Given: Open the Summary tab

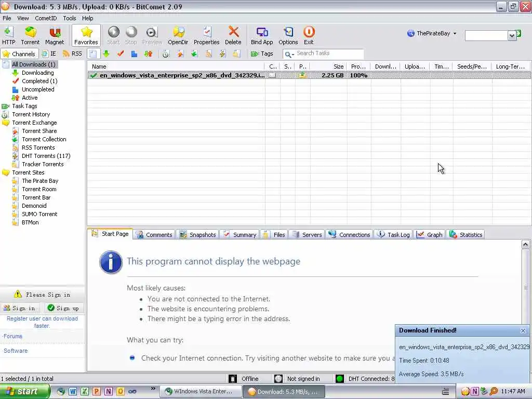Looking at the screenshot, I should [240, 234].
